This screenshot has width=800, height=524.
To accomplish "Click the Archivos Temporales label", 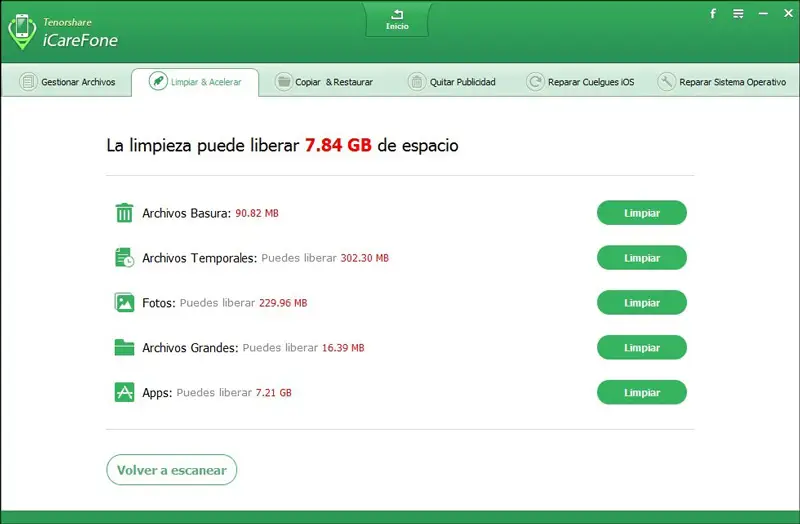I will point(199,258).
